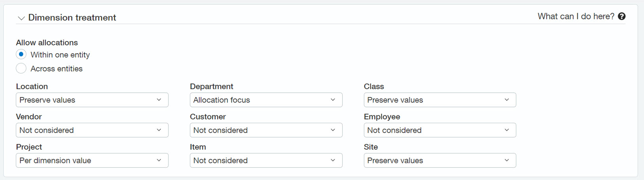Screen dimensions: 644x180
Task: Click the Employee dropdown arrow icon
Action: coord(507,130)
